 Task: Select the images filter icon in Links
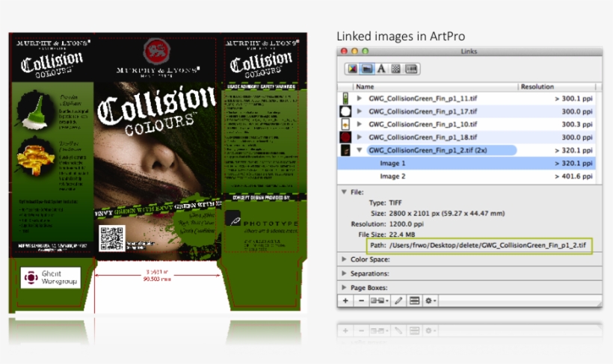[367, 69]
